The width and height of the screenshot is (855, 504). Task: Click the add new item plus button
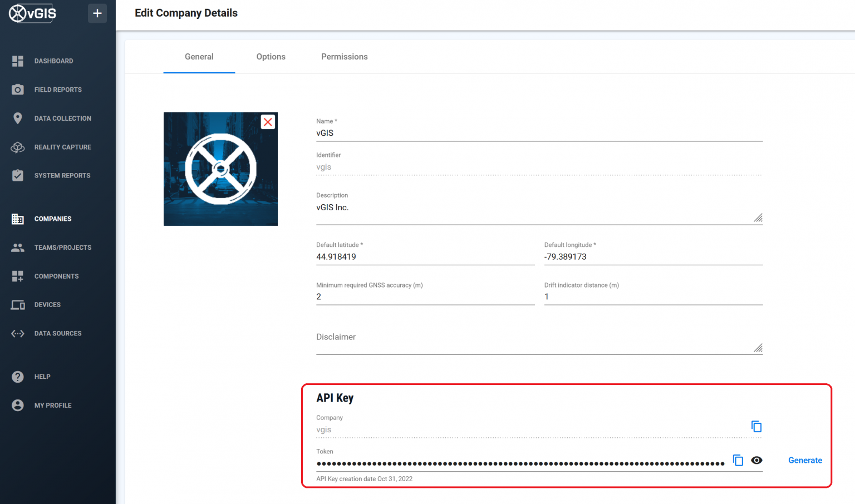pos(97,13)
